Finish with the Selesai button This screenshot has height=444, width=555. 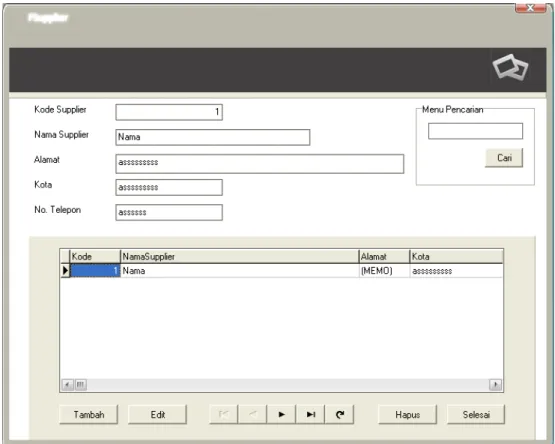click(476, 415)
